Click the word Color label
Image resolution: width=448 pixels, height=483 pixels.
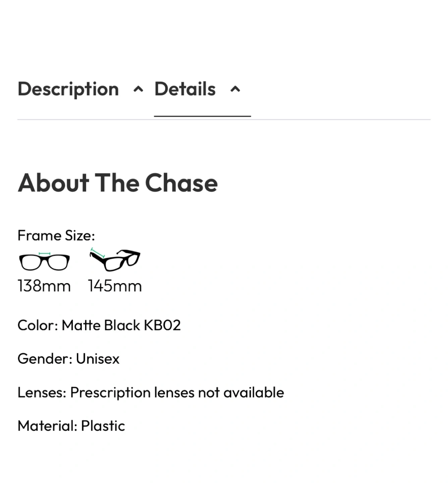pos(38,325)
